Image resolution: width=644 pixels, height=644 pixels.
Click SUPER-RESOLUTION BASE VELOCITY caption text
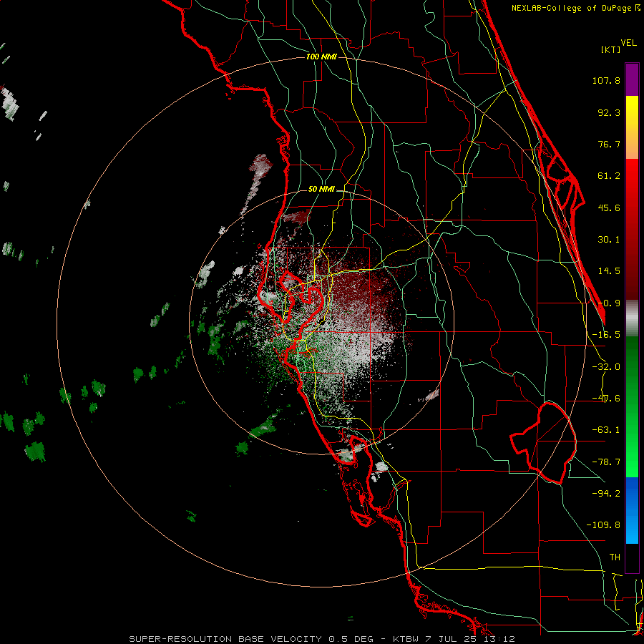coord(225,639)
